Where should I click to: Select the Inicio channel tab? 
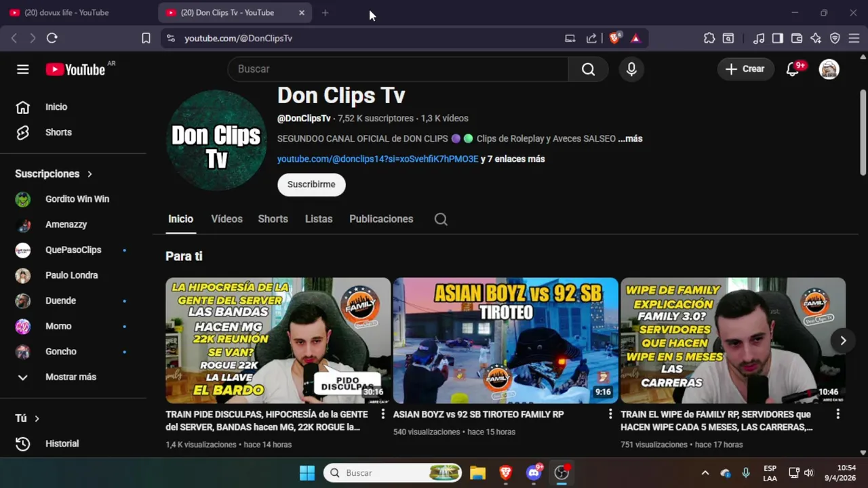pos(180,219)
